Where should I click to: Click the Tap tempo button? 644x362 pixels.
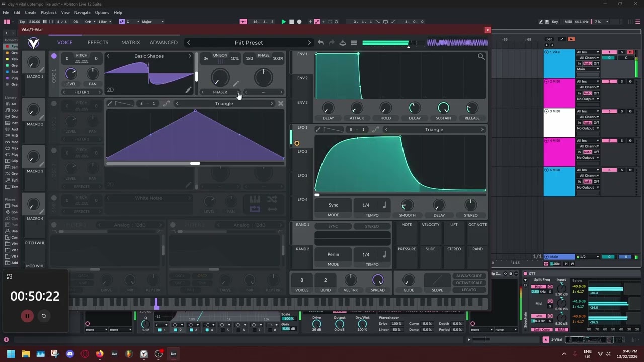(22, 22)
